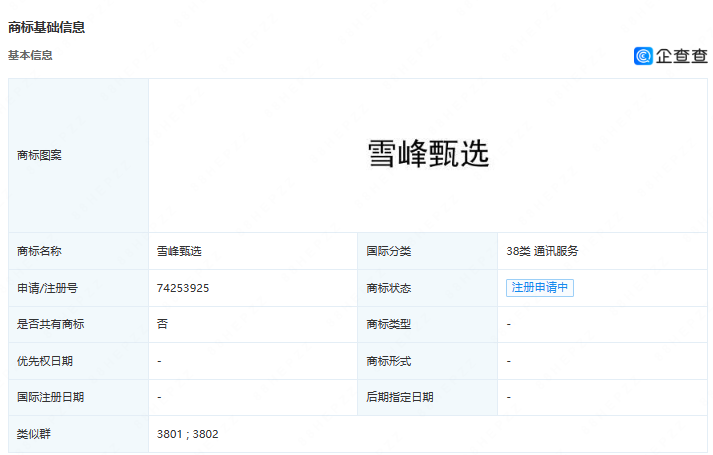The image size is (713, 455).
Task: Click the 企查查 logo icon
Action: (x=643, y=56)
